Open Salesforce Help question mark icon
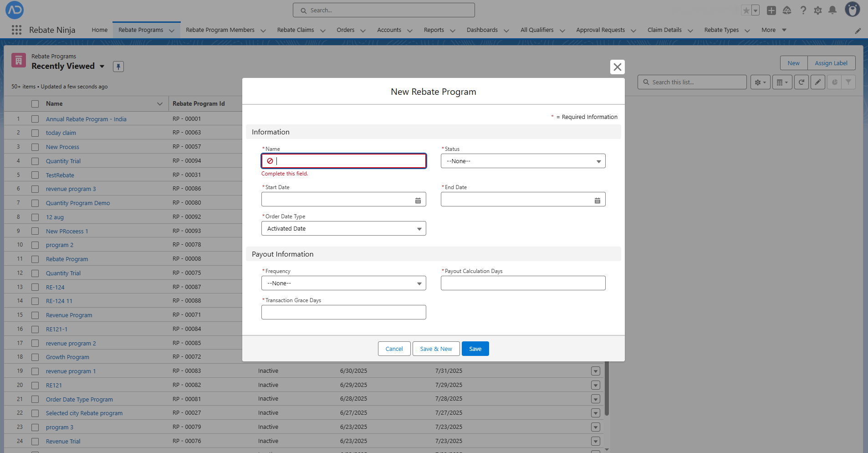Image resolution: width=868 pixels, height=453 pixels. 803,10
